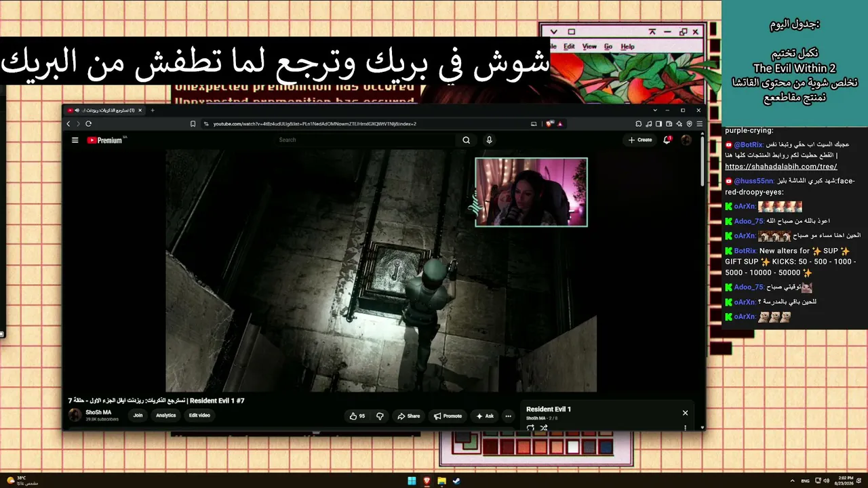
Task: View site information in address bar
Action: click(x=205, y=124)
